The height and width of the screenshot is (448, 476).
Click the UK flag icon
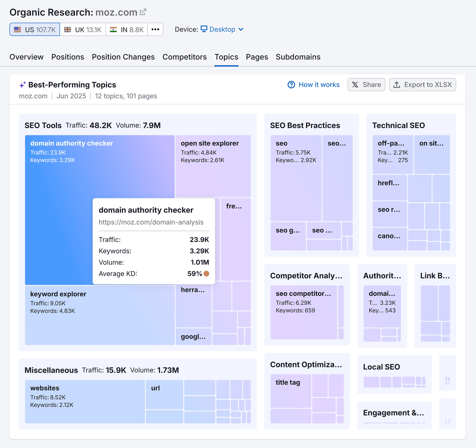coord(68,29)
